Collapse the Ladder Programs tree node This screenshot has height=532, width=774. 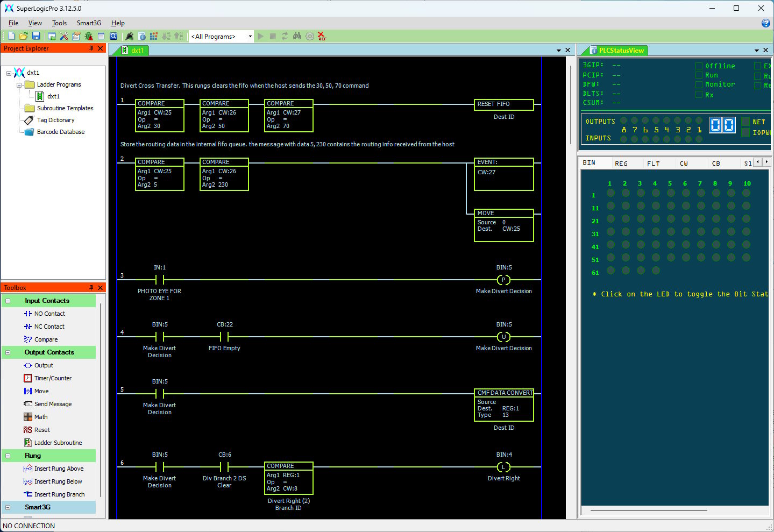(19, 85)
